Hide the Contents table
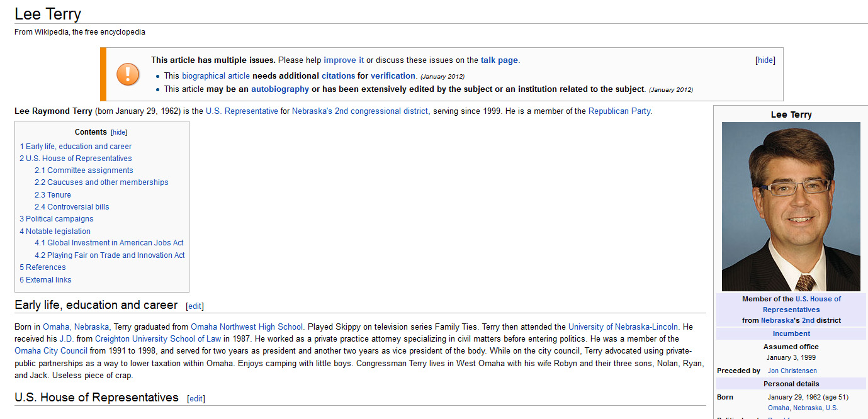868x419 pixels. point(119,133)
